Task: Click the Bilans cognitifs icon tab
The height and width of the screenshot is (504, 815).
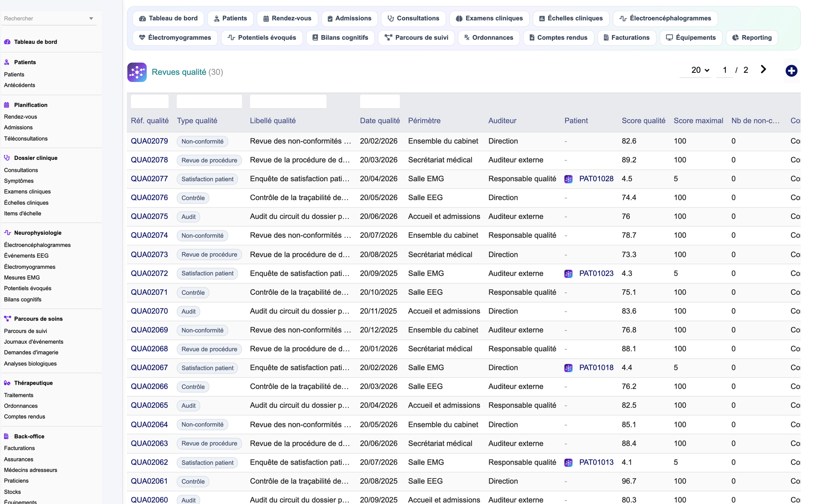Action: [x=315, y=38]
